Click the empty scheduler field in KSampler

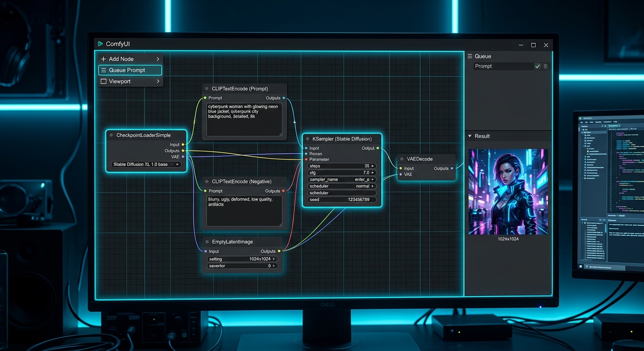(x=342, y=193)
